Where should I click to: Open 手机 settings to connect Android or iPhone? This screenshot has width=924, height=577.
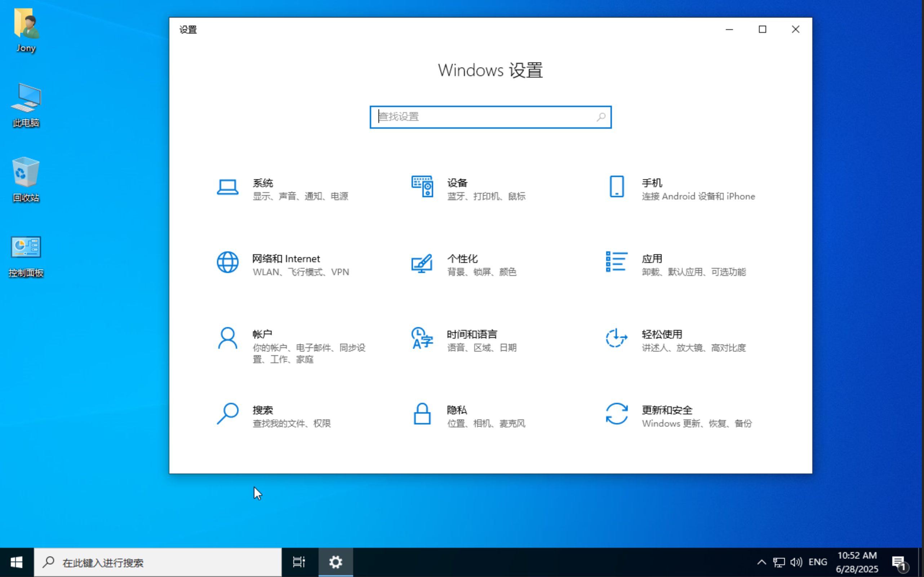(x=683, y=189)
